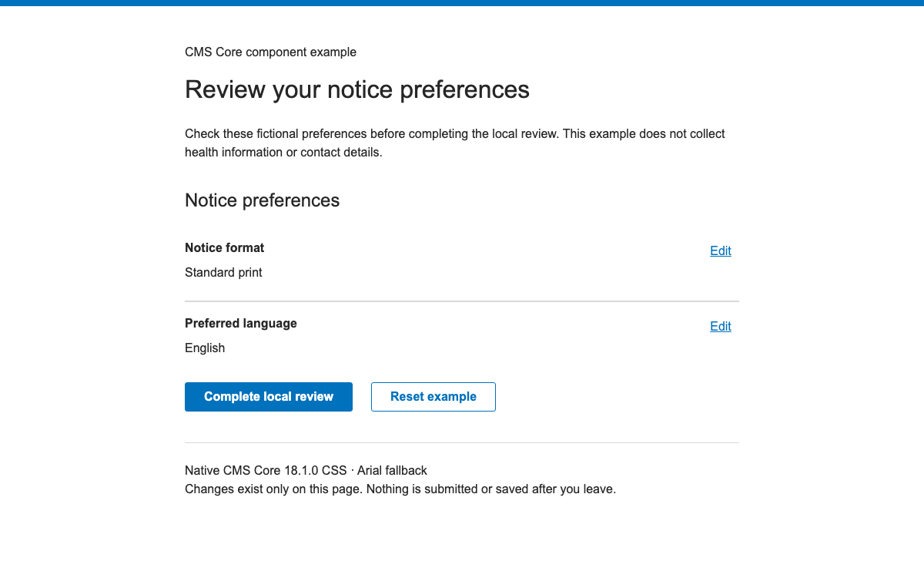Viewport: 924px width, 578px height.
Task: Click the 'Changes exist only on this page' note
Action: (x=400, y=489)
